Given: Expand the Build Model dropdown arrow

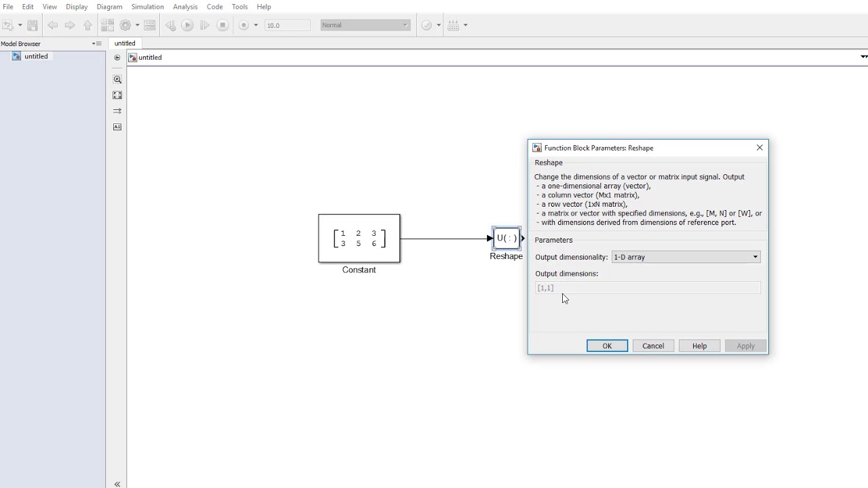Looking at the screenshot, I should [465, 25].
